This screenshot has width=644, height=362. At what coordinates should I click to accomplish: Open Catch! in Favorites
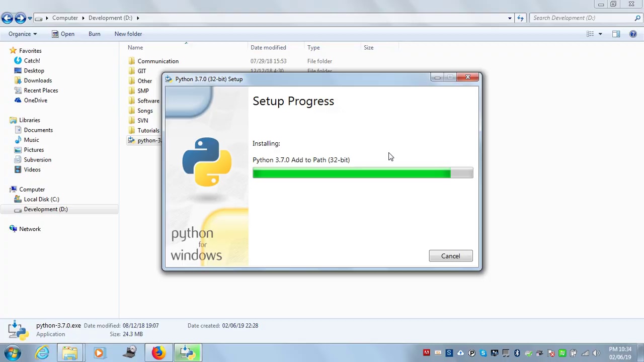[x=32, y=61]
